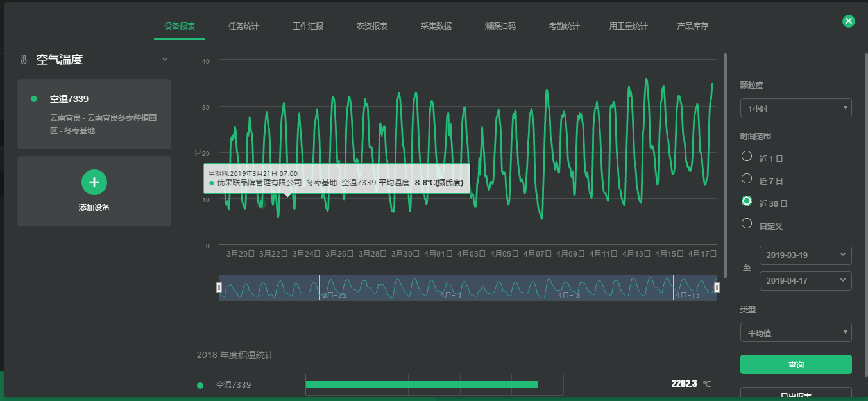Click green legend dot in 积温统计 row

click(x=200, y=385)
